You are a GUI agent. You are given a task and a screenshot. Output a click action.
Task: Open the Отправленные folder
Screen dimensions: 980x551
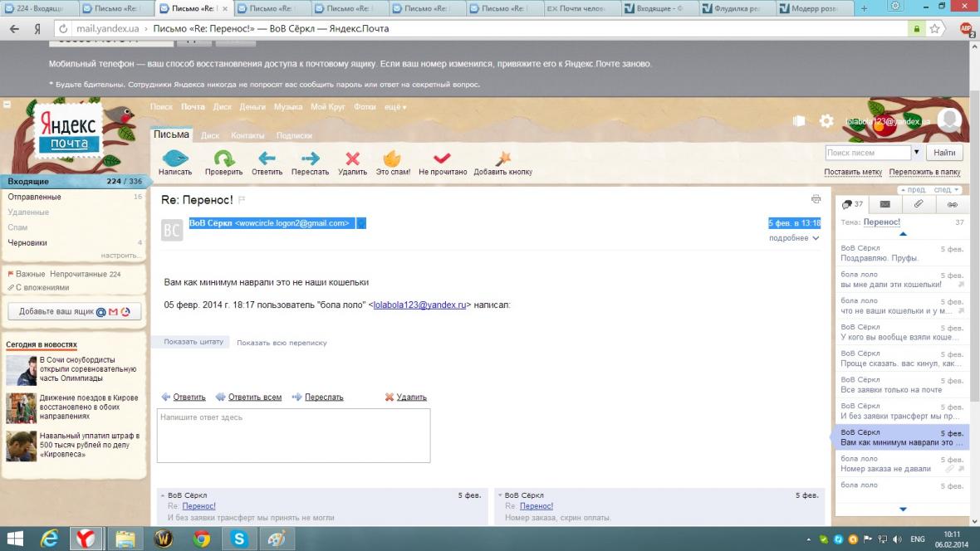[x=34, y=197]
